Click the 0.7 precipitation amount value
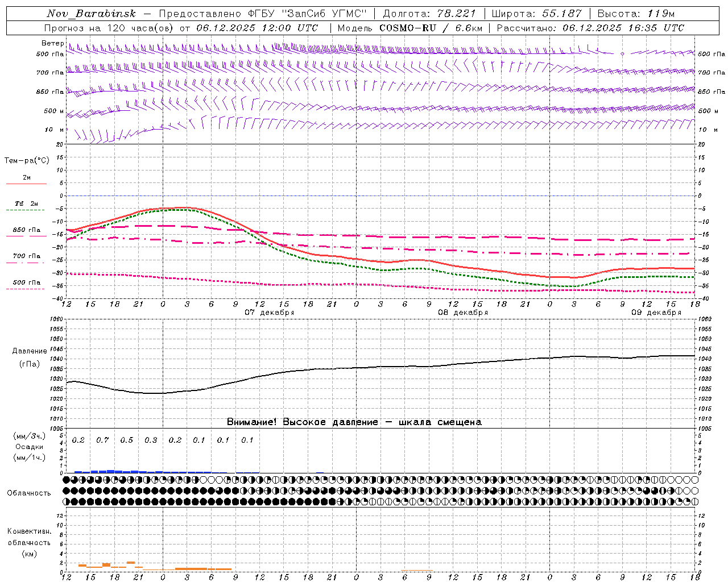This screenshot has width=728, height=582. point(102,440)
